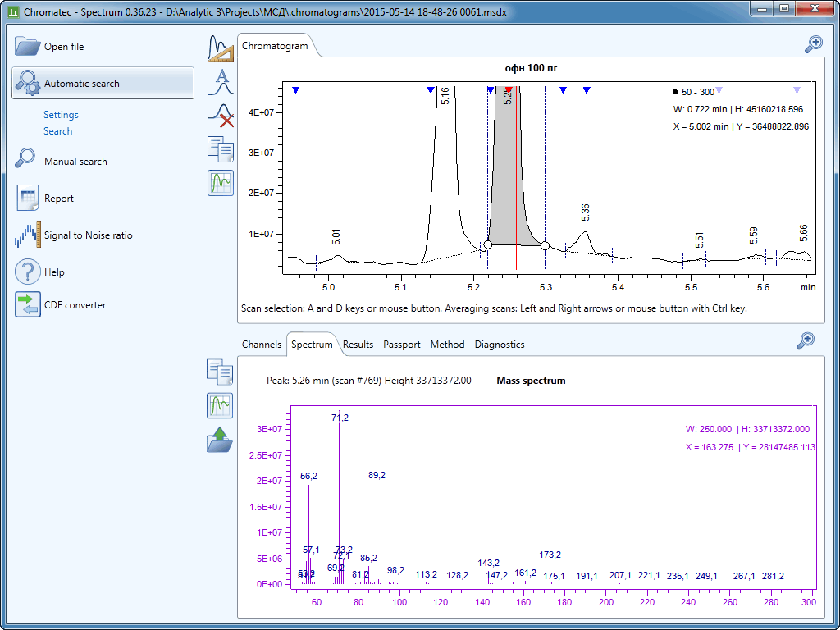Click the export spectrum folder icon
Viewport: 840px width, 630px height.
click(x=220, y=440)
